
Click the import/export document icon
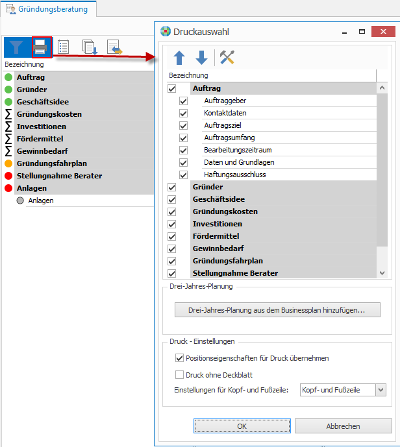[114, 47]
